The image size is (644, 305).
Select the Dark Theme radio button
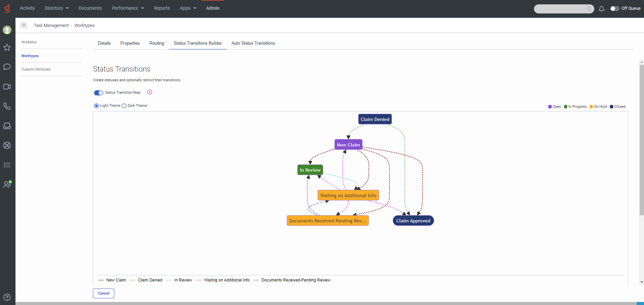coord(124,106)
